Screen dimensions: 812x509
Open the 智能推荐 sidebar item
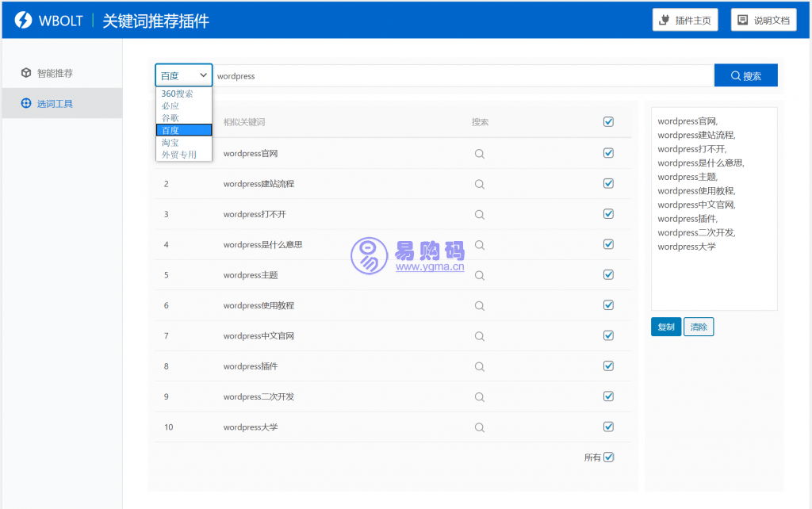[x=55, y=73]
